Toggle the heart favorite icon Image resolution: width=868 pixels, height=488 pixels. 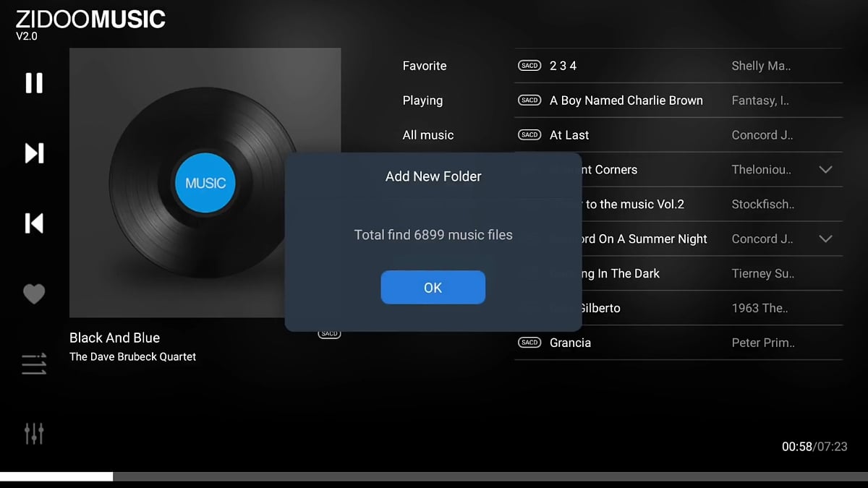(33, 294)
